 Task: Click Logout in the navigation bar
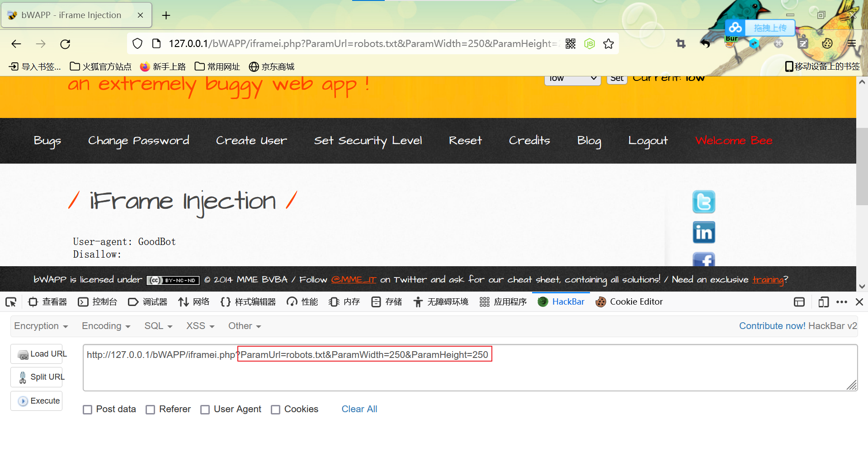648,141
